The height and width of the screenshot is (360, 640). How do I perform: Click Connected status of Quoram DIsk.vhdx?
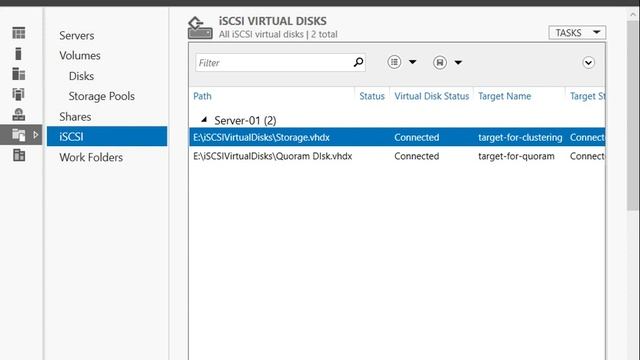coord(417,156)
